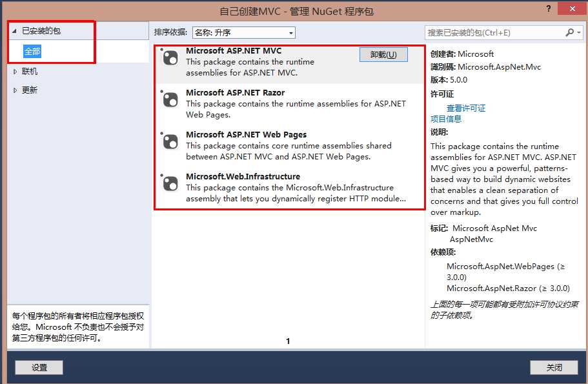588x384 pixels.
Task: Click the search magnifier icon
Action: pos(569,33)
